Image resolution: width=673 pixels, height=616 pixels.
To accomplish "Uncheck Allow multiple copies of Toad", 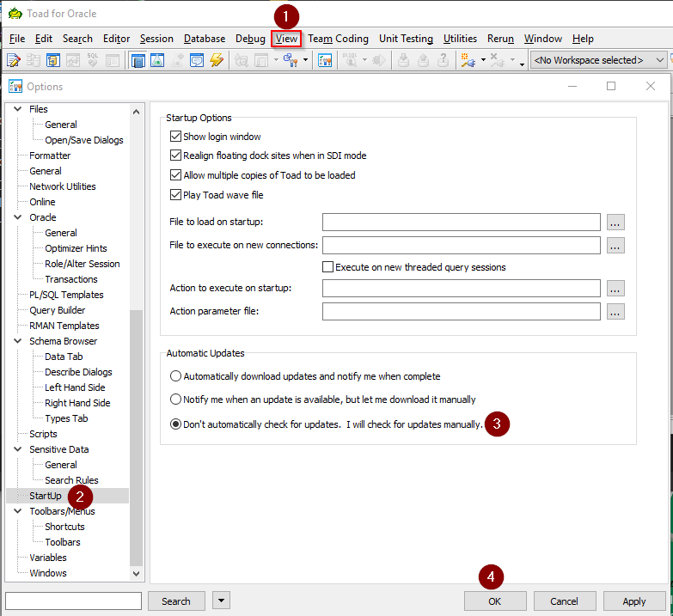I will [x=175, y=175].
